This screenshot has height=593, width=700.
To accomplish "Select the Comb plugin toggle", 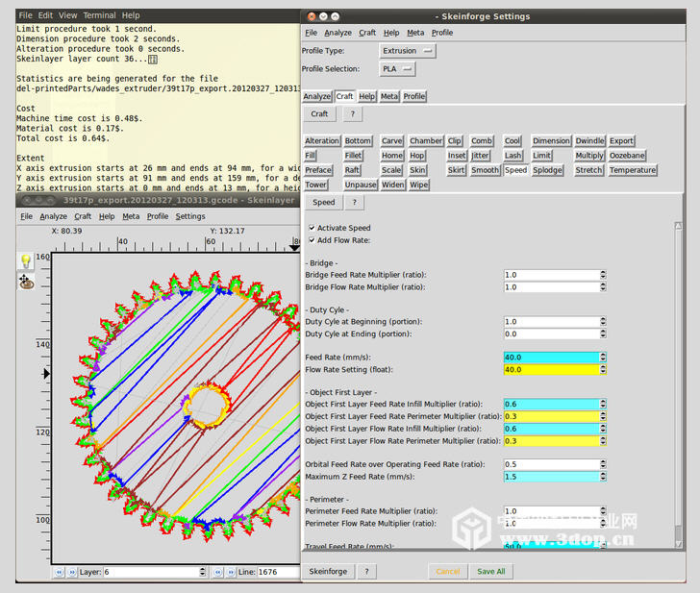I will (x=482, y=141).
